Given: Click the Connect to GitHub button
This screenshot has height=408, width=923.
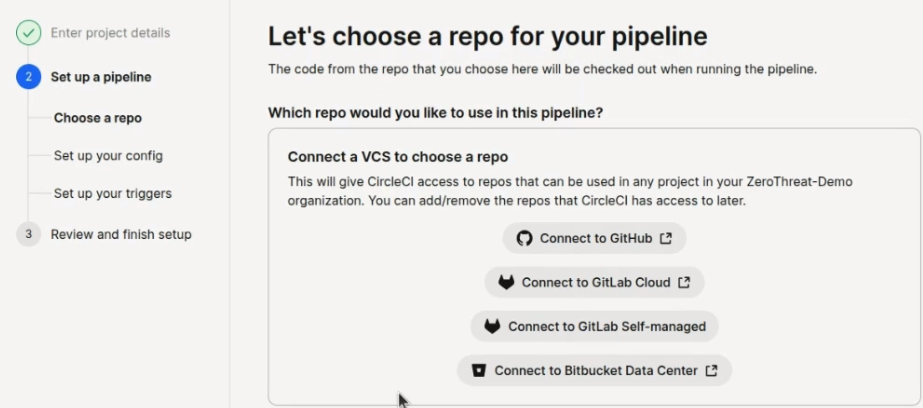Looking at the screenshot, I should pyautogui.click(x=594, y=238).
